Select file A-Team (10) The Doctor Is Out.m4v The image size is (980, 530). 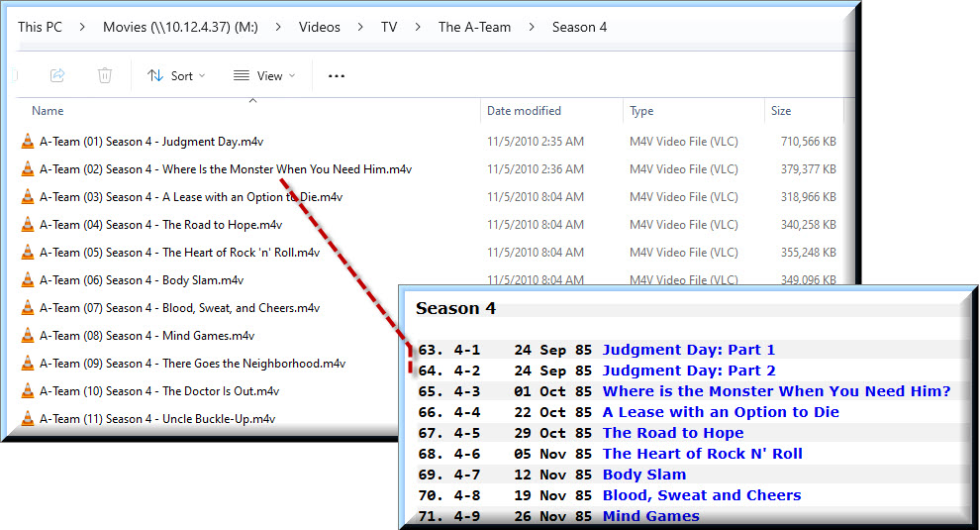(x=159, y=390)
